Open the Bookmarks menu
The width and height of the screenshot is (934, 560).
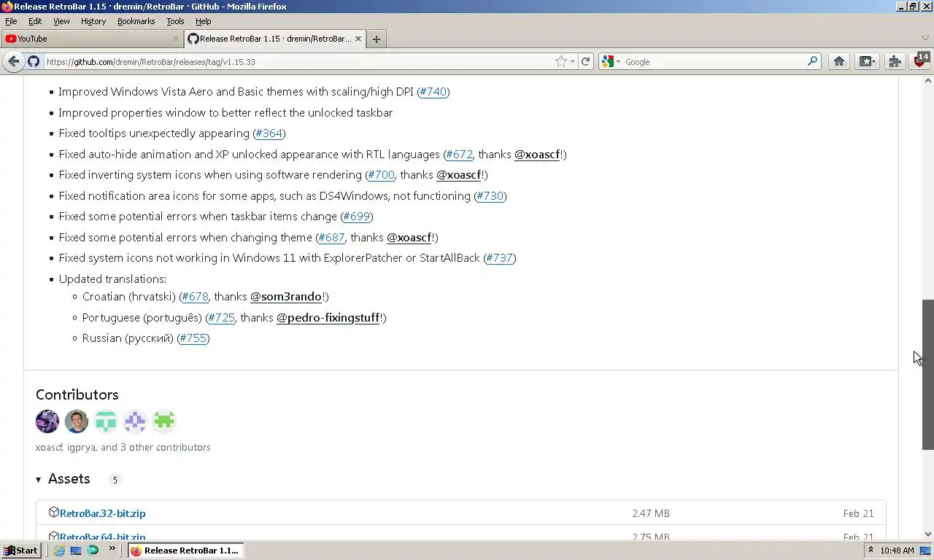coord(136,21)
